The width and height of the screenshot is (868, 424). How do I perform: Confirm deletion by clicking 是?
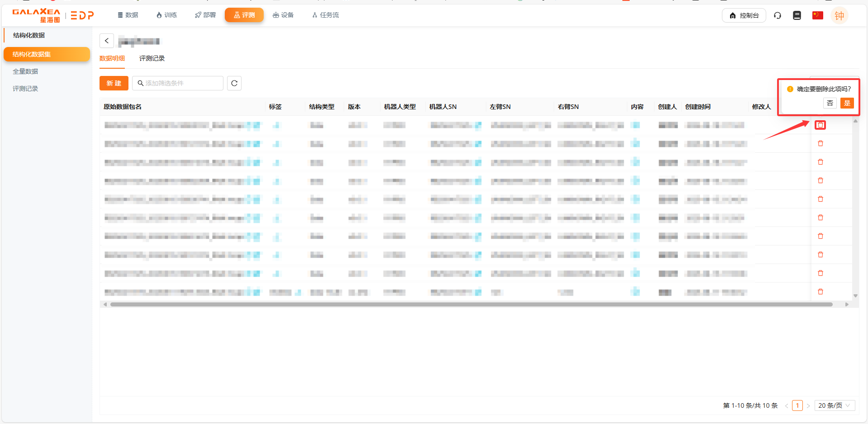pyautogui.click(x=847, y=103)
